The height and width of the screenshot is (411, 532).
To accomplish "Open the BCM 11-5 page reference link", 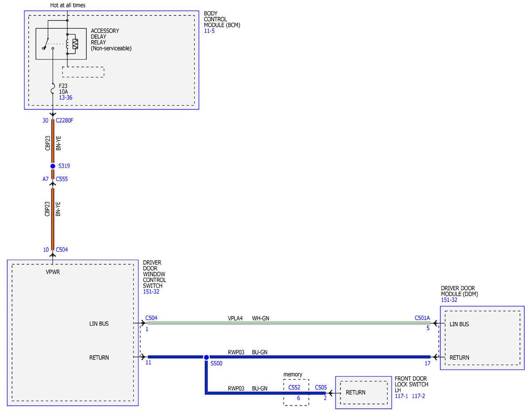I will (x=209, y=31).
